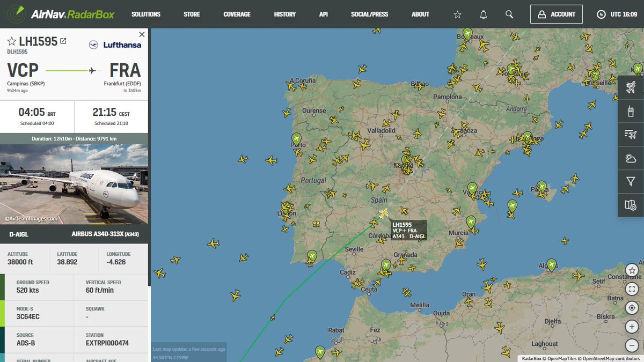Zoom out the map with minus

point(632,345)
